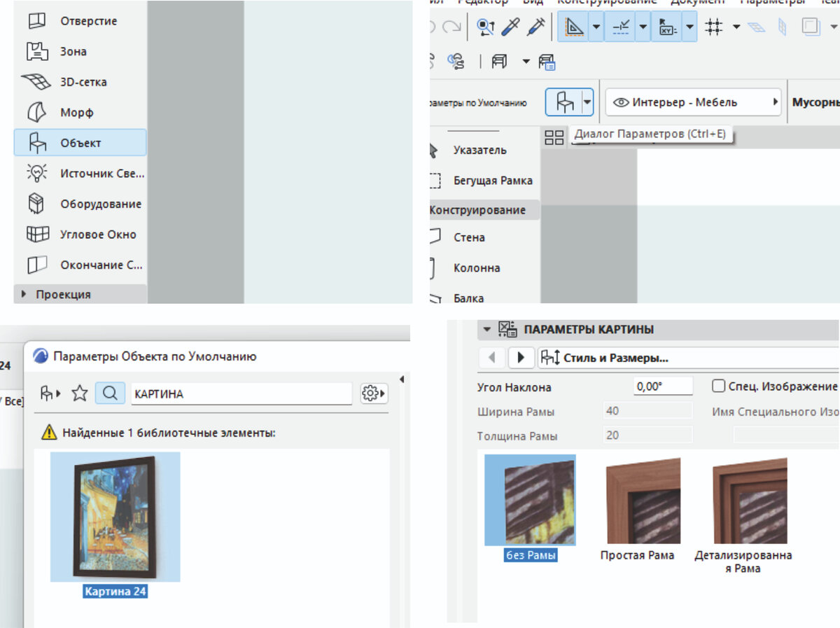Collapse the Конструирование toolbox section
Screen dimensions: 840x628
484,210
